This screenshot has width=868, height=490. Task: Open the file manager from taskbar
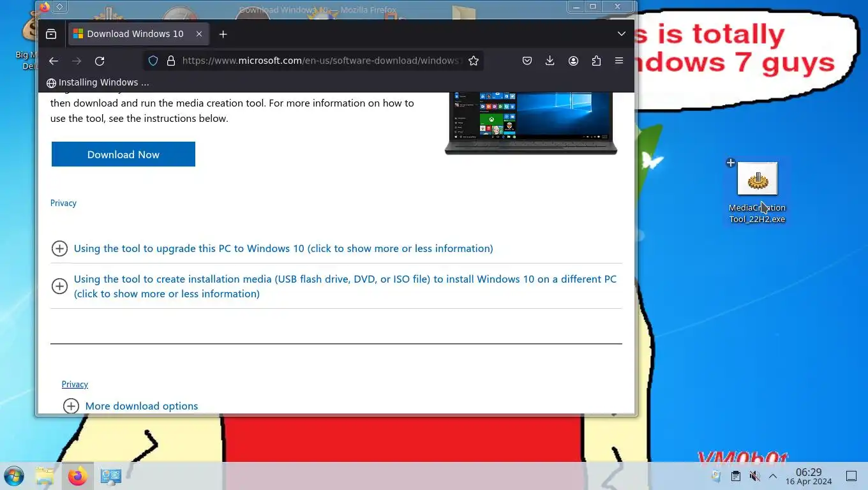[x=45, y=476]
